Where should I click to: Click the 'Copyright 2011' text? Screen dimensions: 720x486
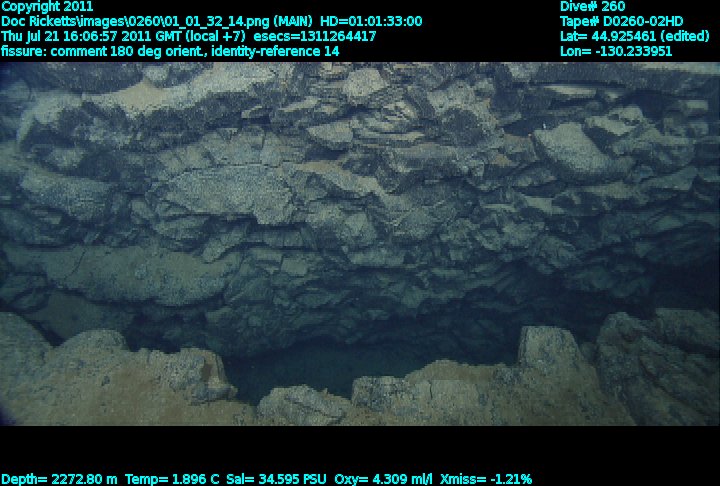[x=47, y=6]
